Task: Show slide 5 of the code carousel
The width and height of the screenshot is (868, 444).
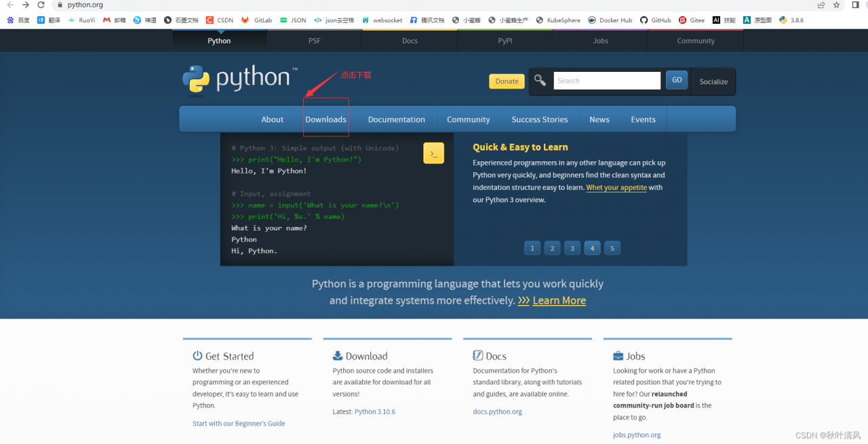Action: tap(612, 248)
